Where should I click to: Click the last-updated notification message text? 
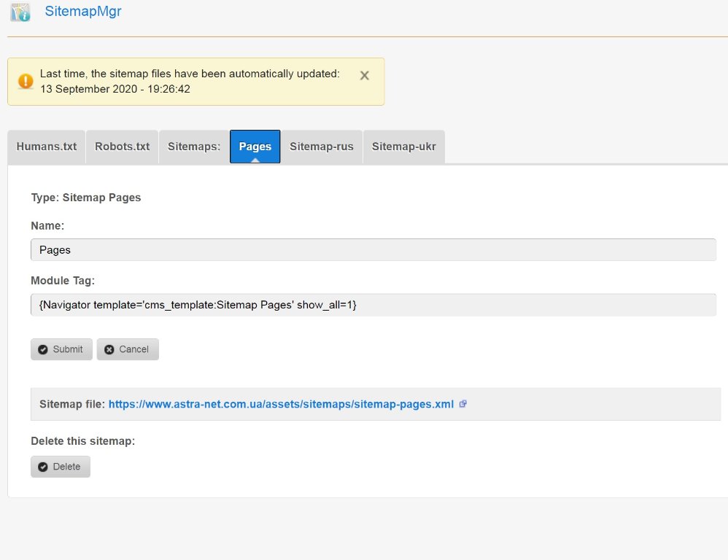click(190, 81)
